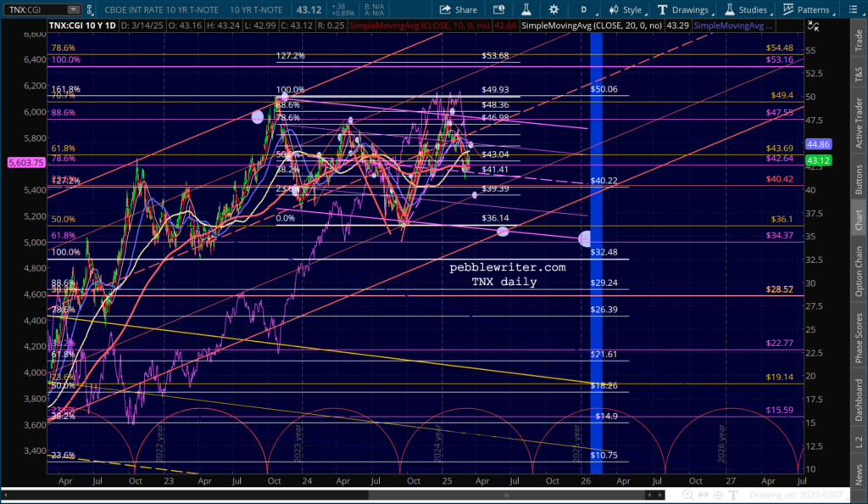
Task: Click the blue vertical time band
Action: point(596,253)
